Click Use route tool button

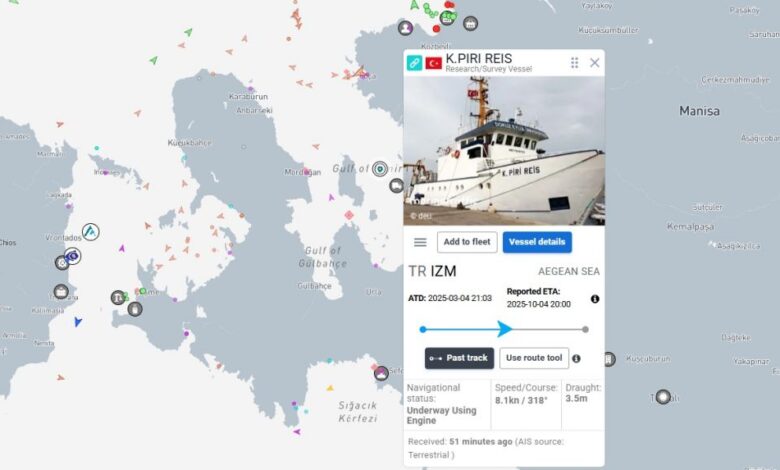point(534,358)
